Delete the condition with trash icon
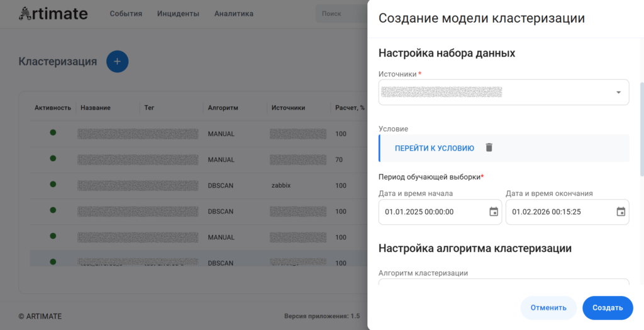Screen dimensions: 644x330 (489, 147)
